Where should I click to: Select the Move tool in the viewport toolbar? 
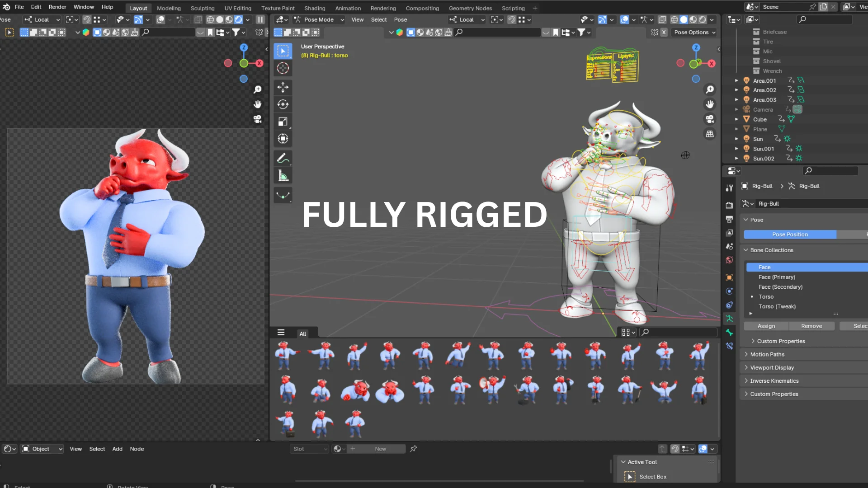pyautogui.click(x=283, y=87)
